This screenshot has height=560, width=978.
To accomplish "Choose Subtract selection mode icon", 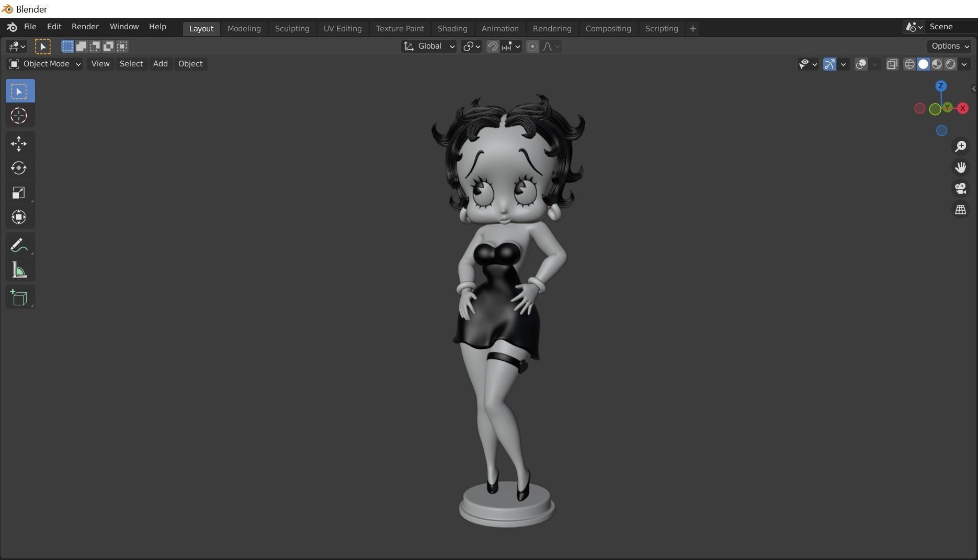I will point(95,47).
